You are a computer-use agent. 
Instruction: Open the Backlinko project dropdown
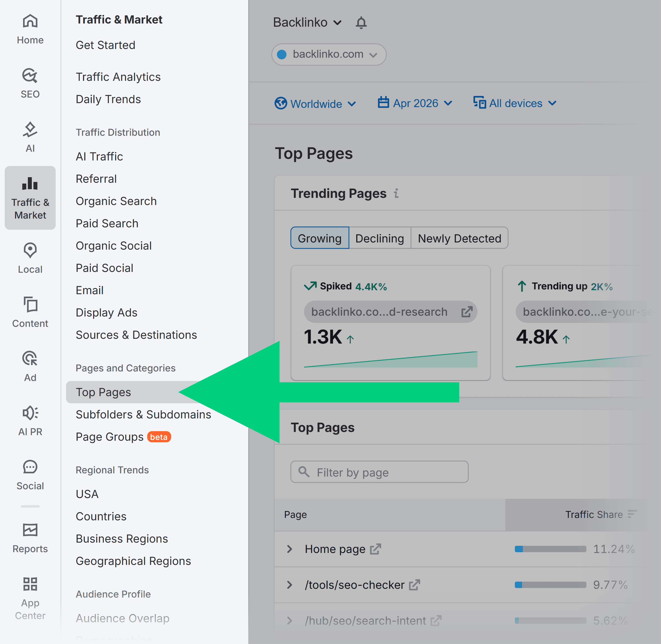pyautogui.click(x=307, y=22)
